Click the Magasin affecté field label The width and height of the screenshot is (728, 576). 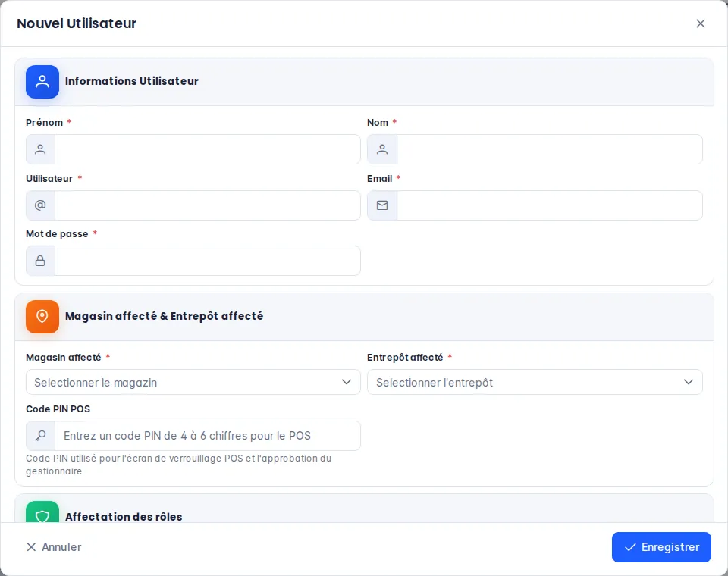coord(64,358)
